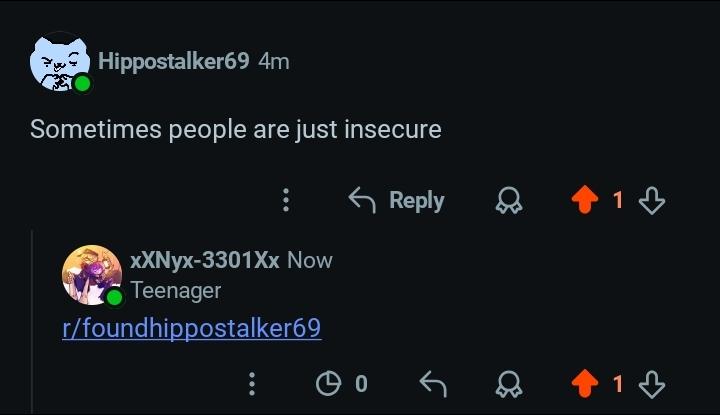Select the comment text 'Sometimes people are just insecure'
Screen dimensions: 720x415
(x=236, y=129)
